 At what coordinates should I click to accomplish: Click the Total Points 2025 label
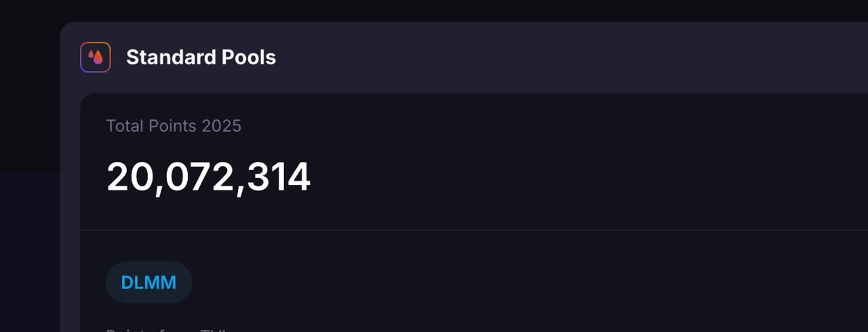(x=174, y=126)
